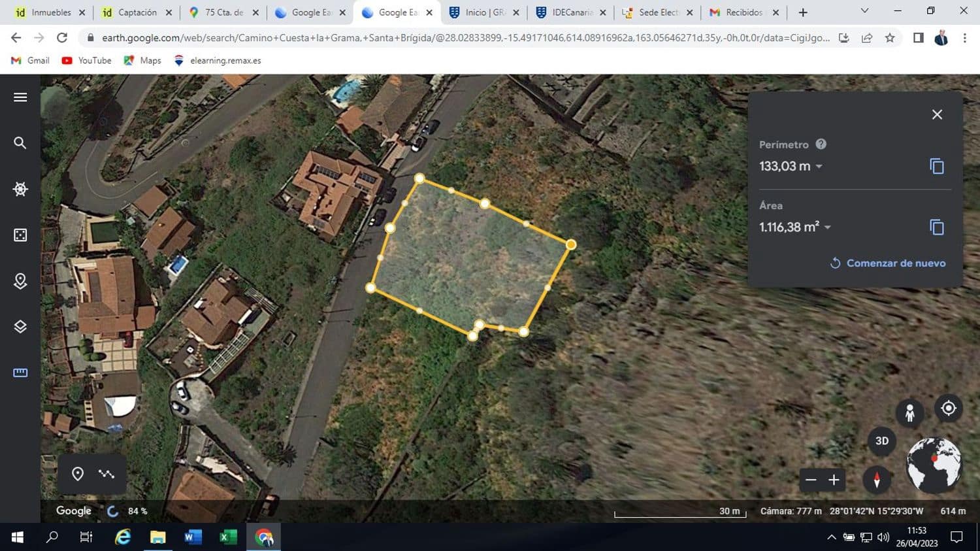The height and width of the screenshot is (551, 980).
Task: Roll the "I'm feeling lucky" dice
Action: pos(20,235)
